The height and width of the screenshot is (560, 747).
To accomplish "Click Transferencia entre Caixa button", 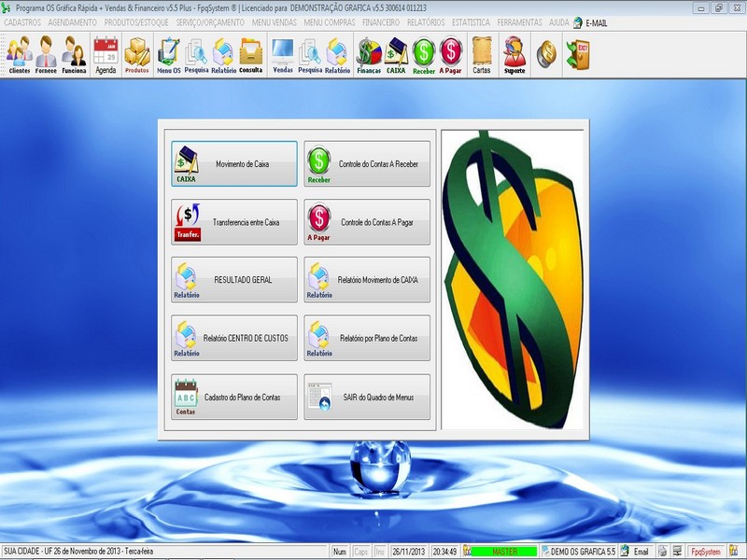I will tap(234, 222).
